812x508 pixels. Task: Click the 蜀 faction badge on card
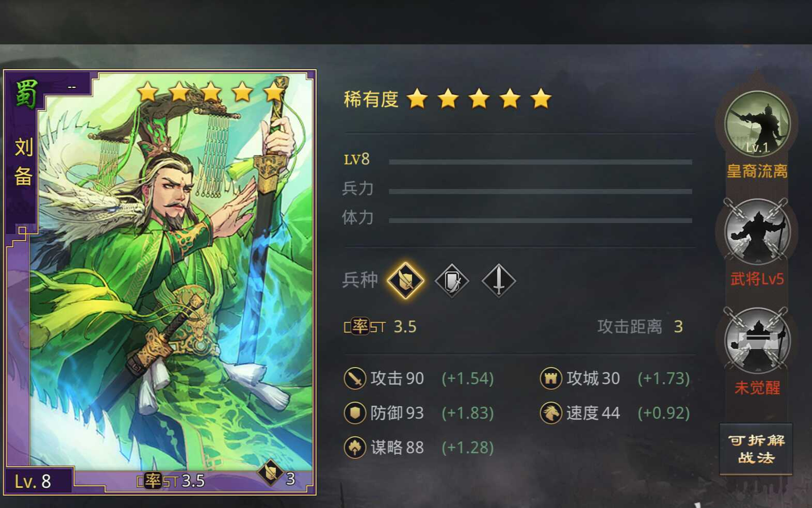[x=26, y=93]
